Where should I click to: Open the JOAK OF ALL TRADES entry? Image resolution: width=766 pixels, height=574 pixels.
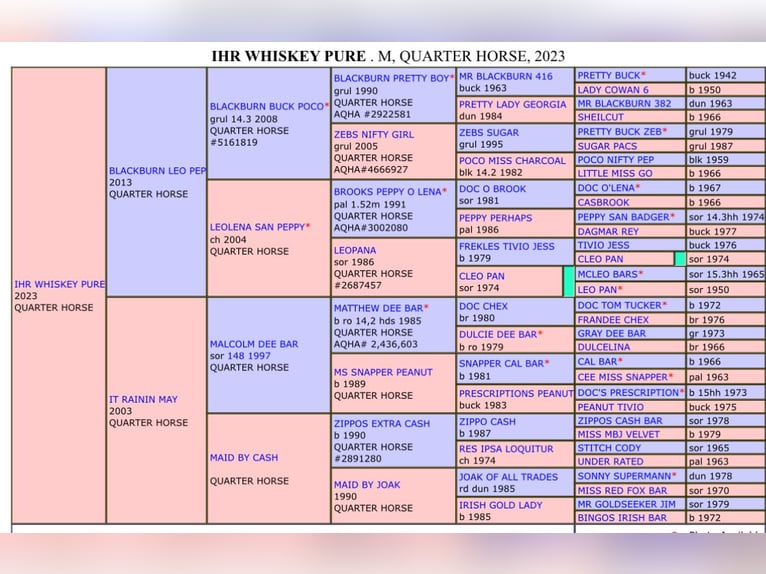(x=508, y=478)
